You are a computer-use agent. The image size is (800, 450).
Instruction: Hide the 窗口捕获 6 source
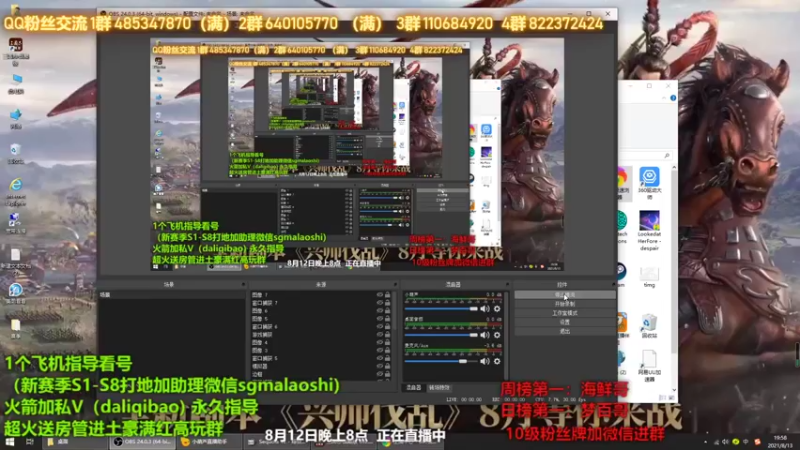[x=380, y=327]
